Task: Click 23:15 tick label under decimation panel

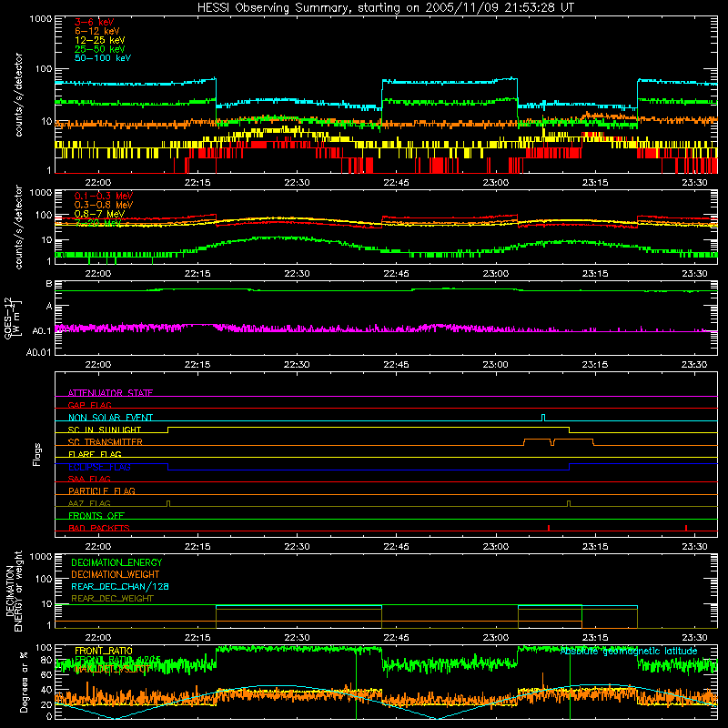Action: pyautogui.click(x=595, y=638)
